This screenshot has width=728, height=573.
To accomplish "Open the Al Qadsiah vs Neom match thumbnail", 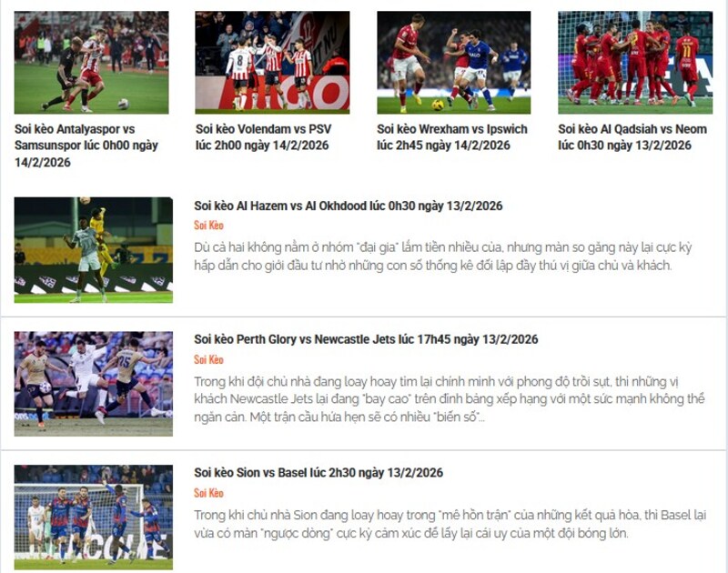I will (x=635, y=63).
